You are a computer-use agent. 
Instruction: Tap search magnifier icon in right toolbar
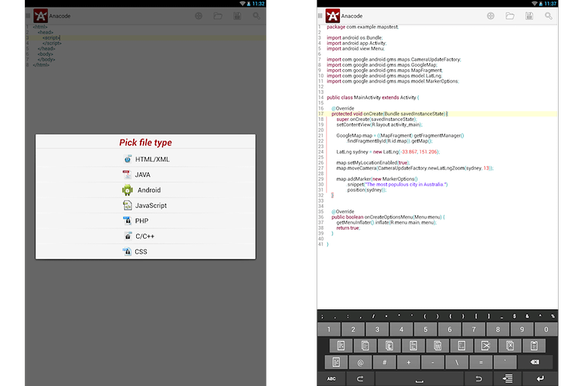548,16
